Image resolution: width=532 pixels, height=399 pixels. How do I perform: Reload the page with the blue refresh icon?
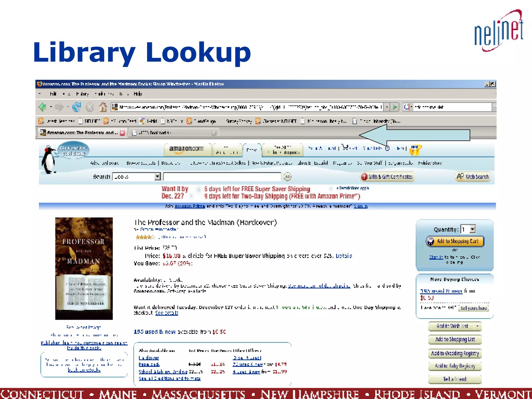point(77,107)
